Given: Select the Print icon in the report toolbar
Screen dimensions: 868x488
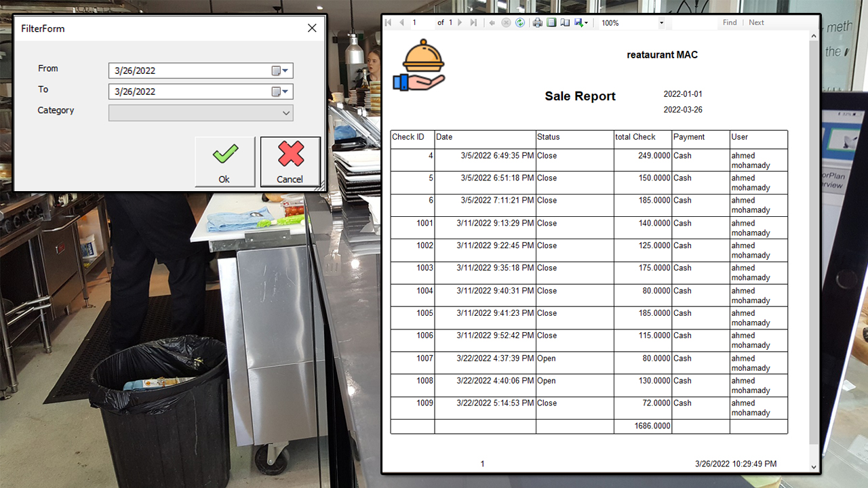Looking at the screenshot, I should (537, 22).
